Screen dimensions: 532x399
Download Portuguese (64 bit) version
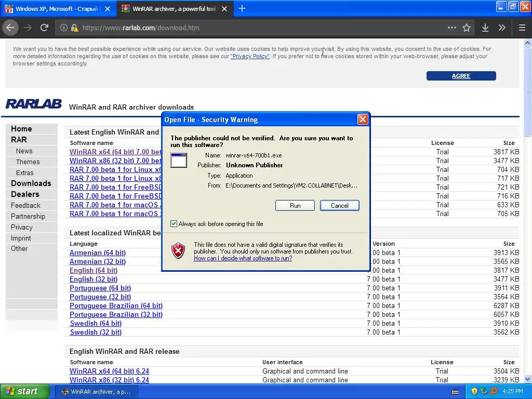click(100, 288)
